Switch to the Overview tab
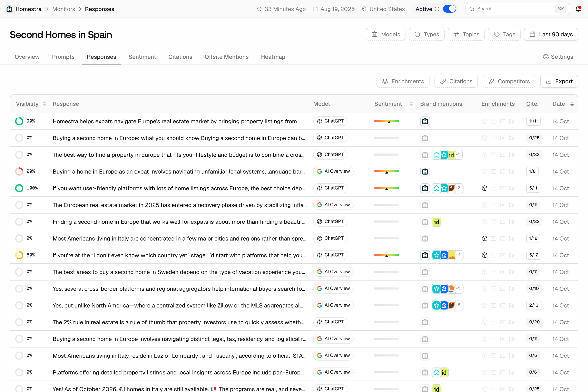The height and width of the screenshot is (392, 588). click(x=27, y=57)
